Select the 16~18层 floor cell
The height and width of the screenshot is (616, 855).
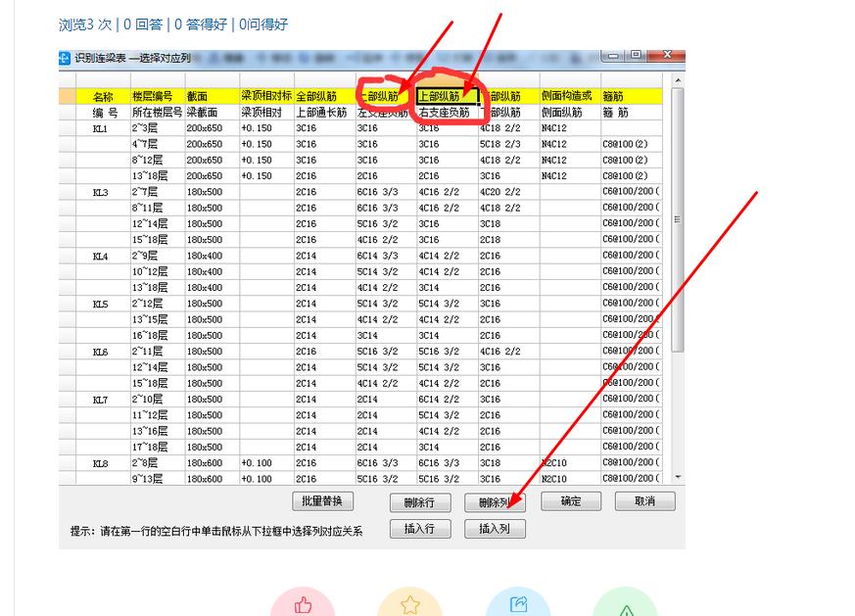158,336
